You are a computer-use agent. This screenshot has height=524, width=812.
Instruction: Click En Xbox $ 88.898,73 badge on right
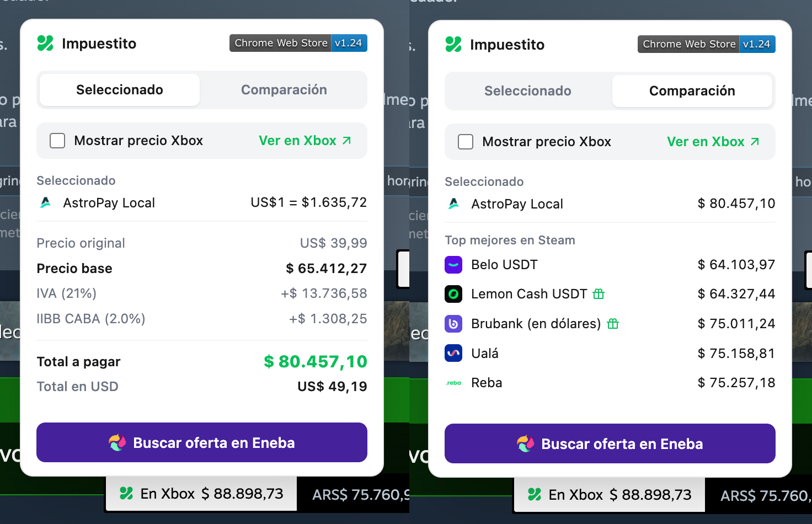[609, 495]
